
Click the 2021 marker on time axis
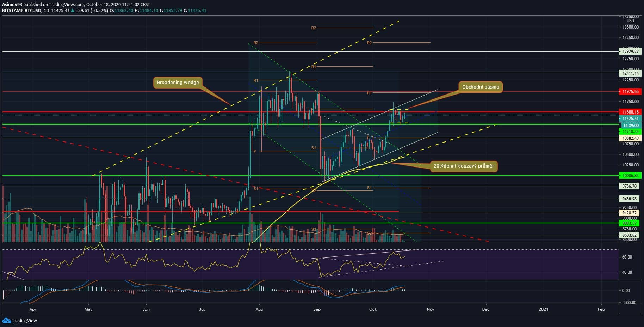tap(543, 309)
